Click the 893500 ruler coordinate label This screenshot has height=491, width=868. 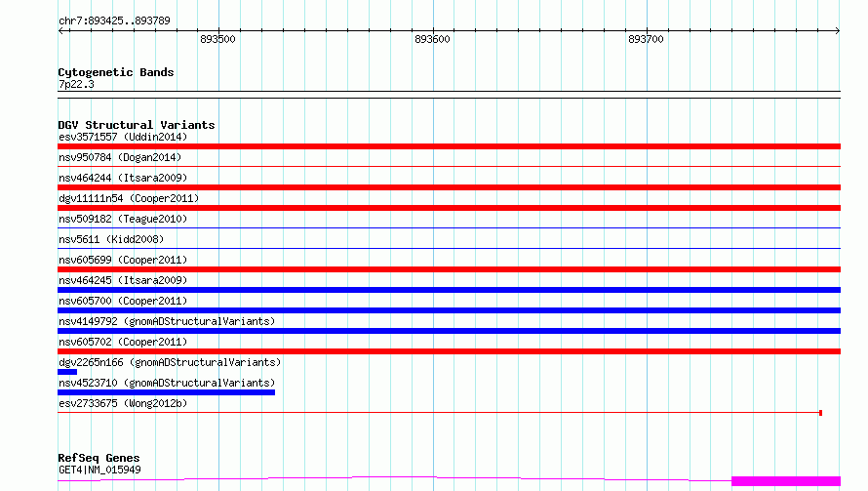click(217, 39)
